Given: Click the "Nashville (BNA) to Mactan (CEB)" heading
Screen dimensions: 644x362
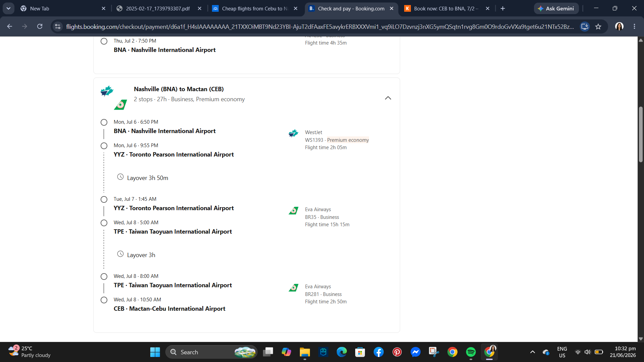Looking at the screenshot, I should pos(179,89).
